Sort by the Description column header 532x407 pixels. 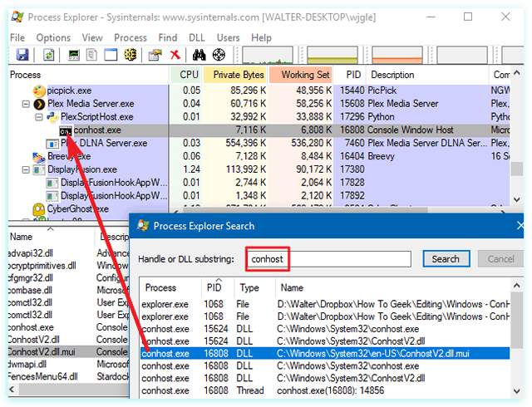(x=427, y=75)
